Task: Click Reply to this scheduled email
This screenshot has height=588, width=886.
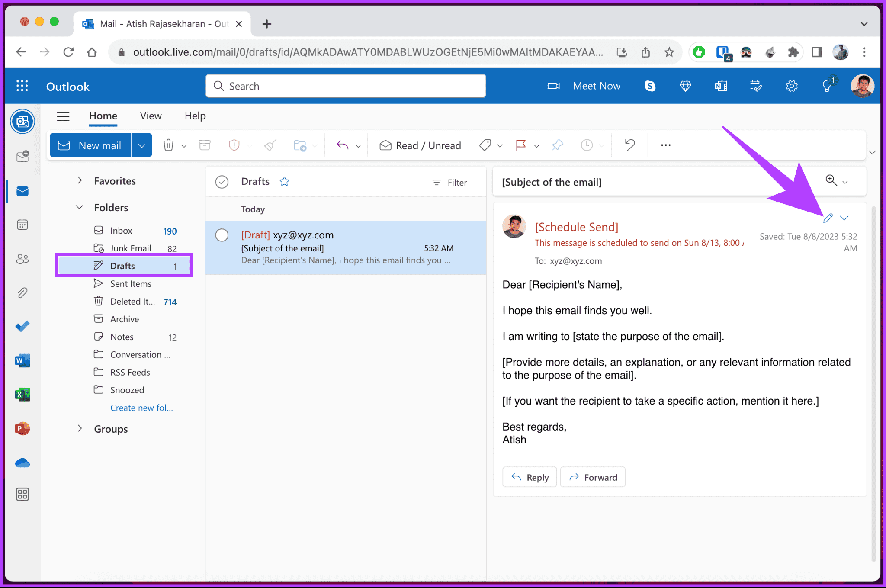Action: [530, 477]
